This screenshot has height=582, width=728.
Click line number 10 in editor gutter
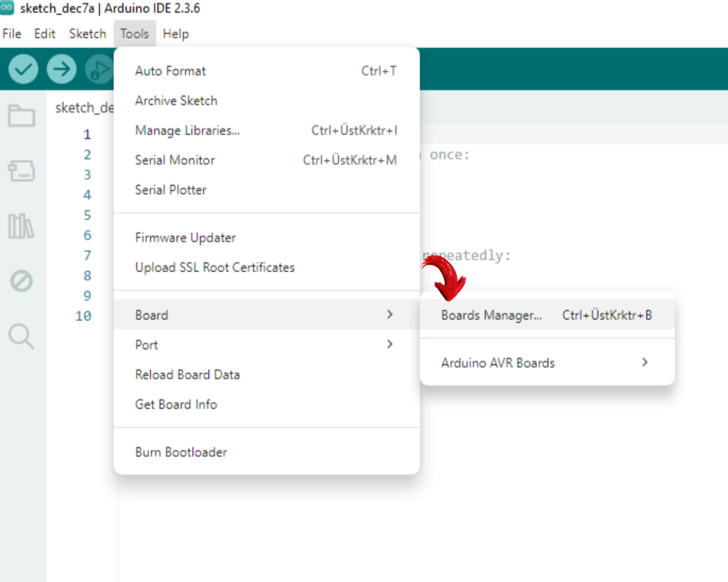coord(83,316)
